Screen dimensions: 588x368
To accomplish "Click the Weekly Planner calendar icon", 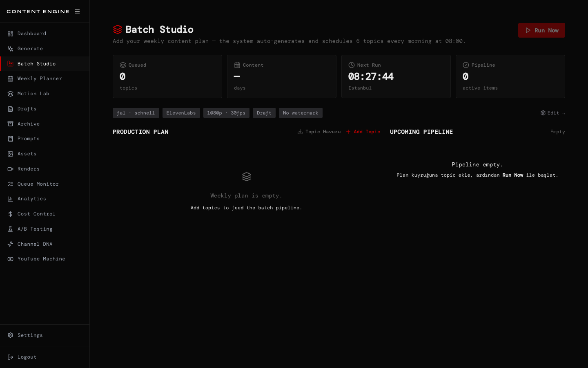I will point(11,78).
